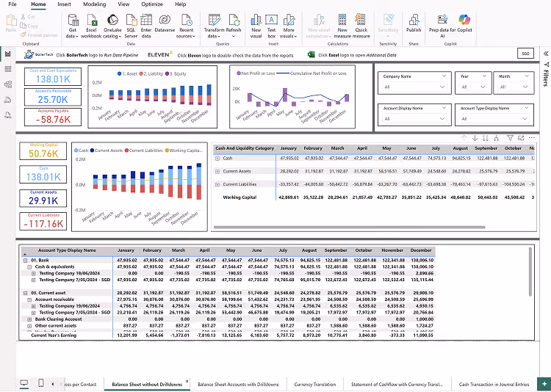Image resolution: width=551 pixels, height=392 pixels.
Task: Open more options ellipsis on matrix visual
Action: pos(531,138)
